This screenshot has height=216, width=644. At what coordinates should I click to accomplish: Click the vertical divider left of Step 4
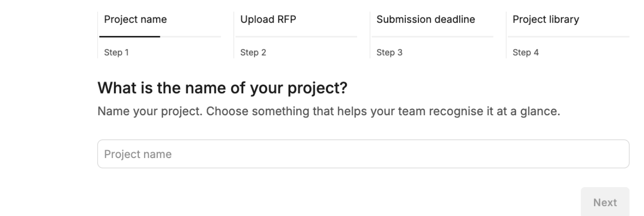(x=507, y=35)
